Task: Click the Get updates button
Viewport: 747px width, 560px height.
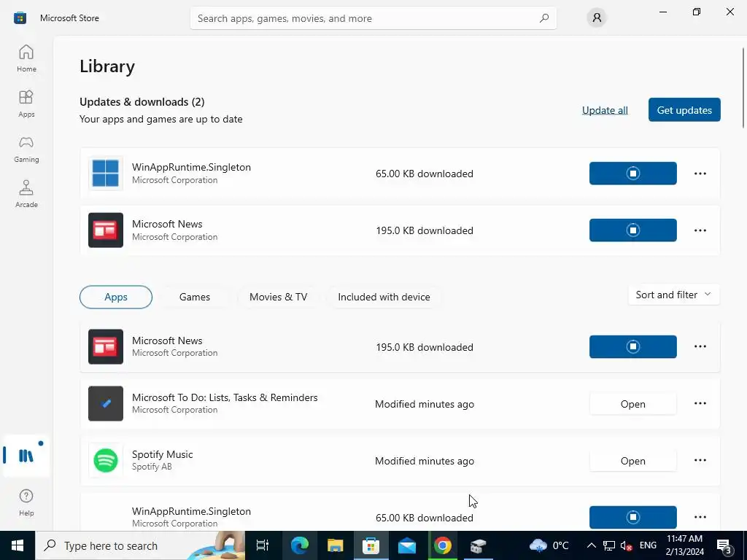Action: point(684,110)
